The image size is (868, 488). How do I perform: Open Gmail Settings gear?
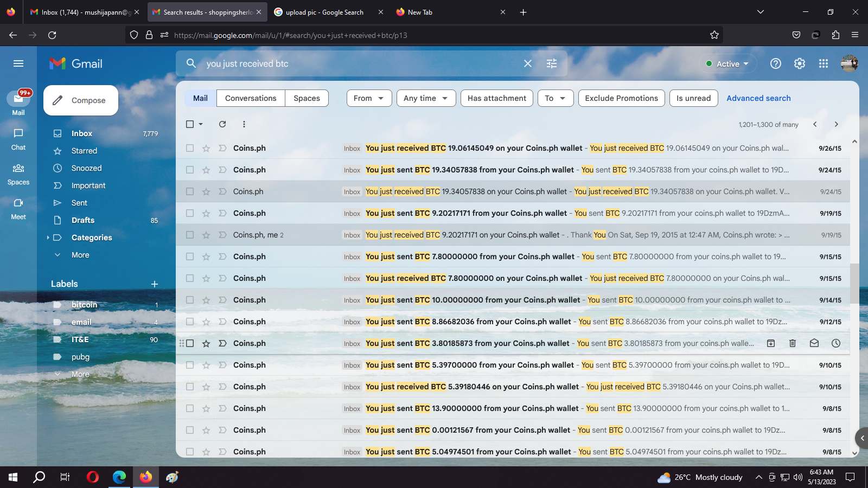click(x=800, y=63)
